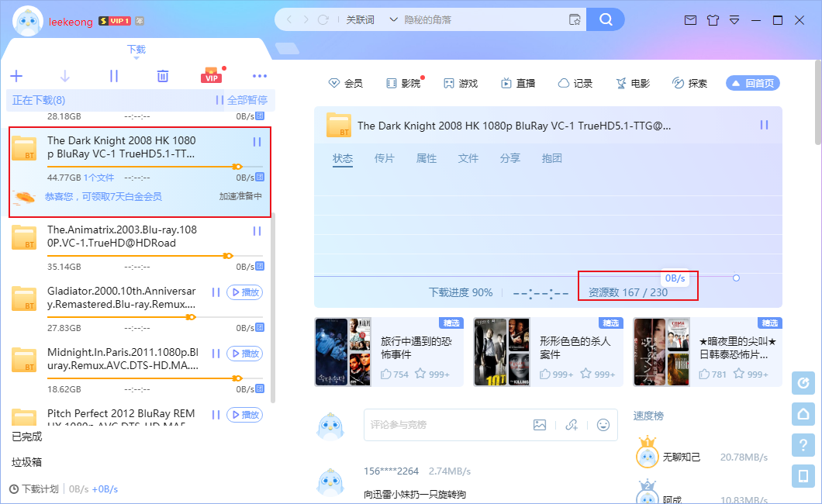Viewport: 822px width, 504px height.
Task: Pause The Dark Knight download task
Action: 256,142
